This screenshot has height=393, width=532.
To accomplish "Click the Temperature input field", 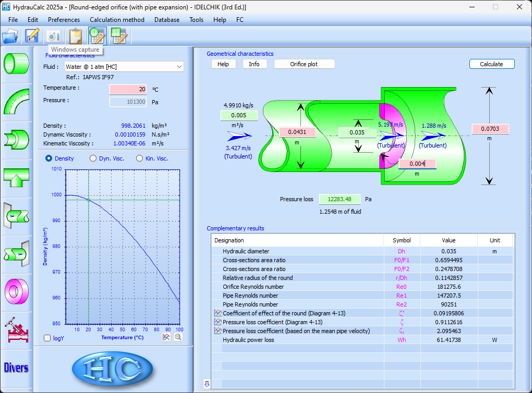I will (128, 89).
